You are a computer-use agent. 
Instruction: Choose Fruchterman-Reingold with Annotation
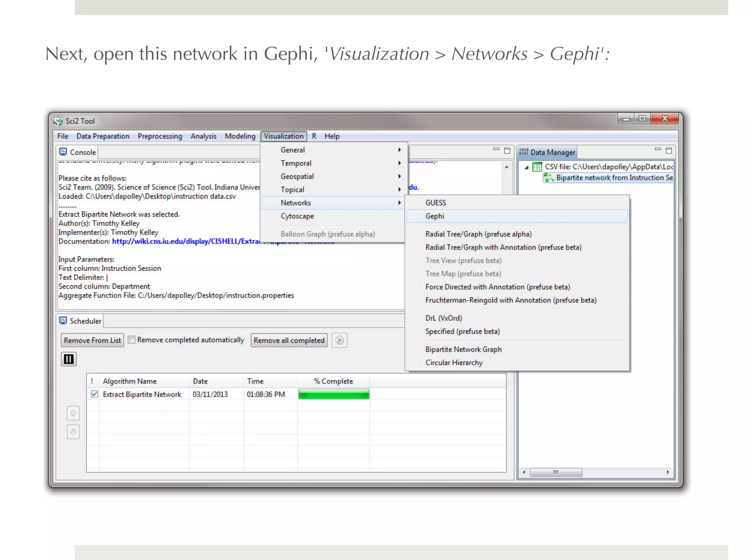pos(517,300)
